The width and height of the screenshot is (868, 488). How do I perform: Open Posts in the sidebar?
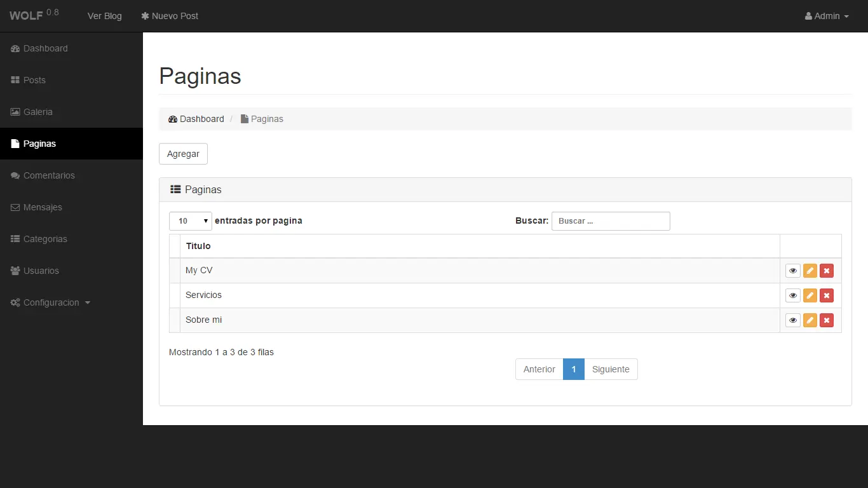71,80
